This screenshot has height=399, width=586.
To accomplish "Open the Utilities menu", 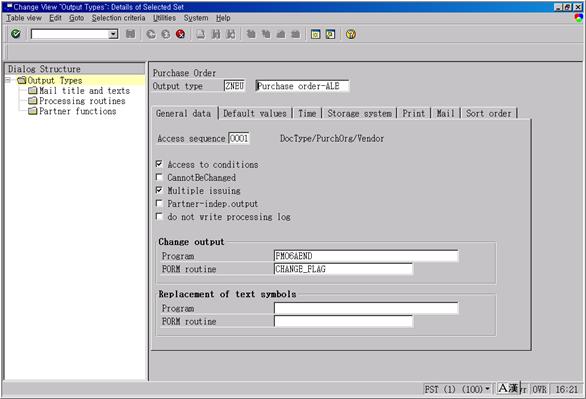I will 164,18.
